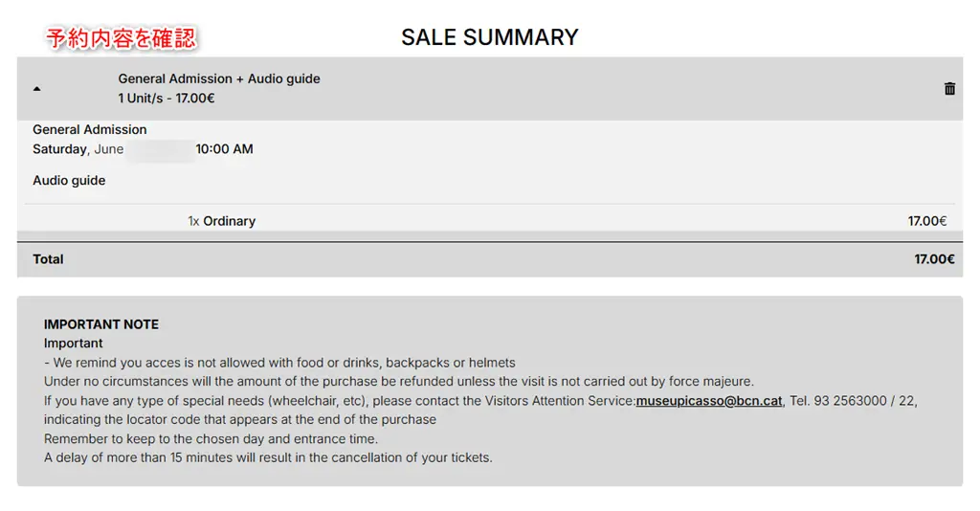Delete the ticket with the trash icon

tap(949, 89)
